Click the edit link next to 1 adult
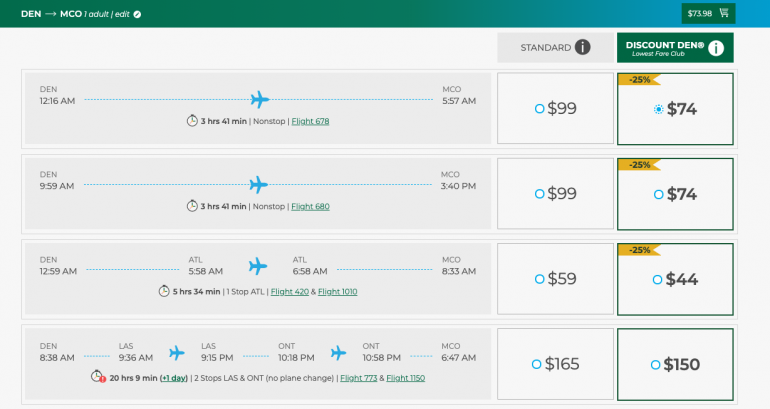 pos(122,14)
